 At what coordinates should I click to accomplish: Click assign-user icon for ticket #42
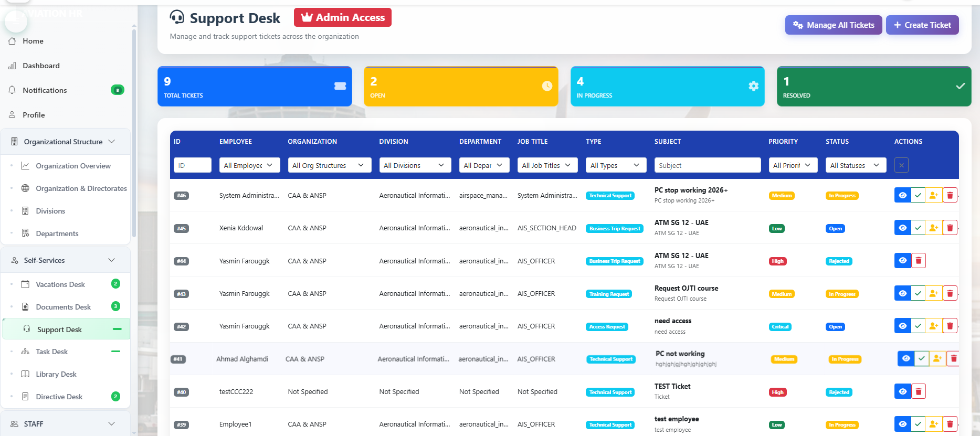pos(933,326)
